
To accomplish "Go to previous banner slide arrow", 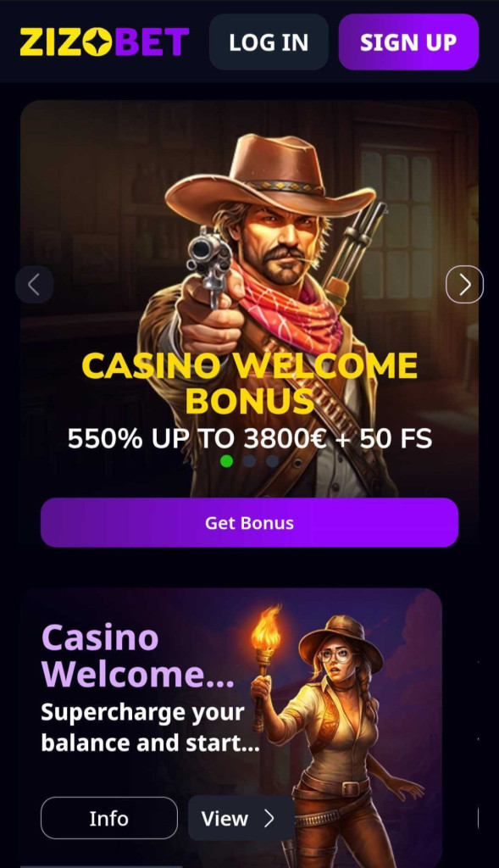I will [x=34, y=285].
